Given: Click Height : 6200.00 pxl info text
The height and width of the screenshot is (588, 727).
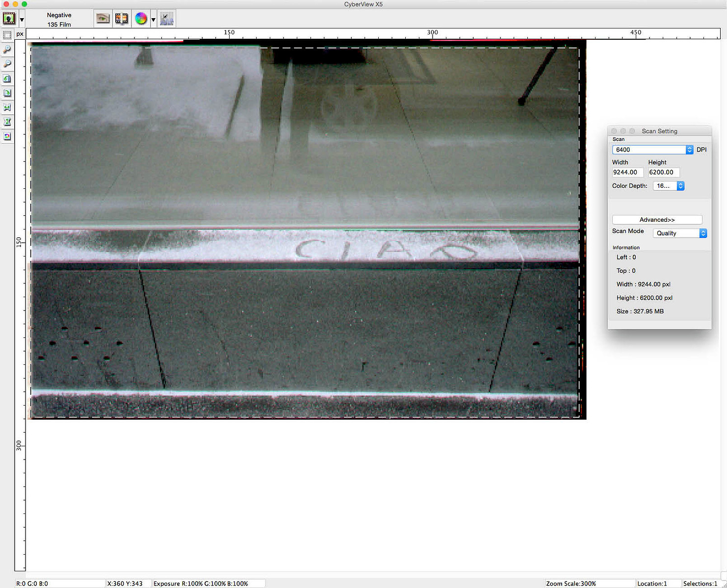Looking at the screenshot, I should [644, 298].
